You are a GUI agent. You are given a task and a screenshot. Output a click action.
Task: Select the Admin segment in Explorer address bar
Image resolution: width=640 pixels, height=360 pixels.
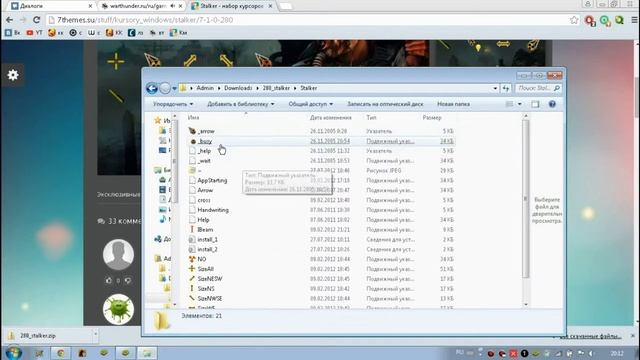point(205,88)
